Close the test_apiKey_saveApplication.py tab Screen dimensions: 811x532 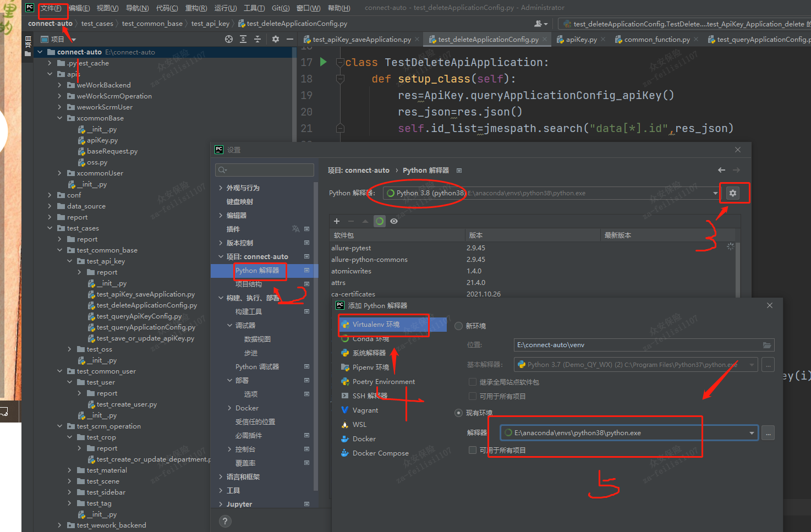(417, 39)
